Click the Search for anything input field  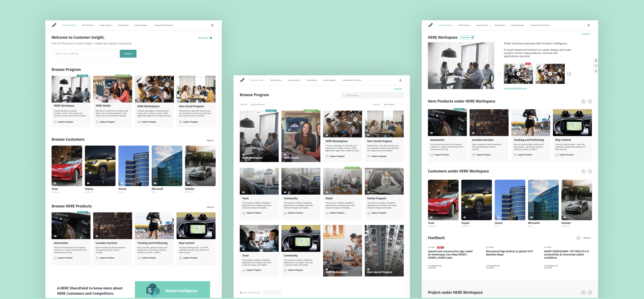pyautogui.click(x=86, y=54)
